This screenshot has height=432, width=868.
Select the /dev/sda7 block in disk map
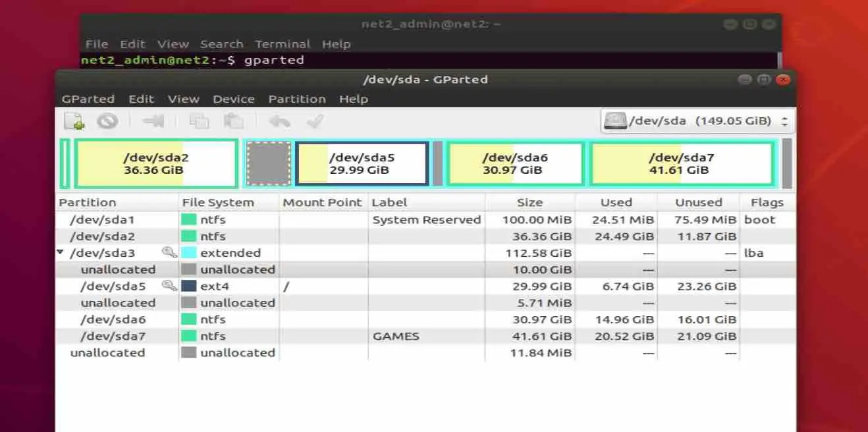(682, 163)
